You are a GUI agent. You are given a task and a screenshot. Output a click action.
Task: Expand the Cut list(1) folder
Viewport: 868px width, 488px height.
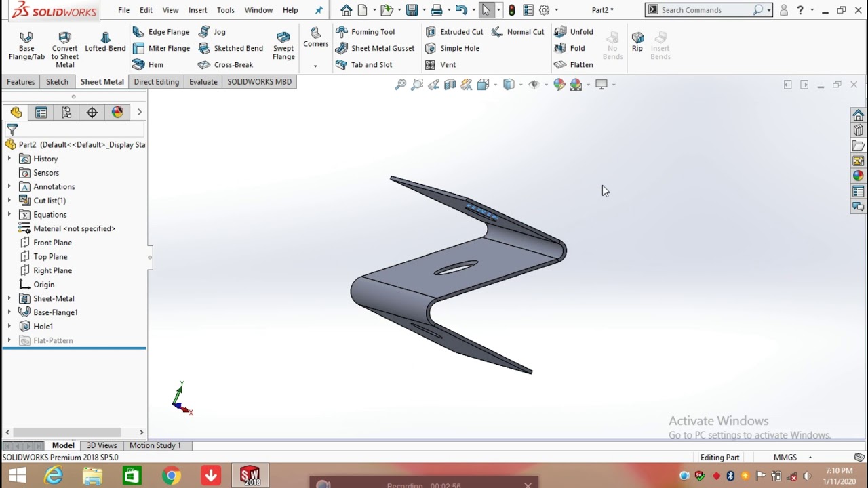[x=9, y=201]
